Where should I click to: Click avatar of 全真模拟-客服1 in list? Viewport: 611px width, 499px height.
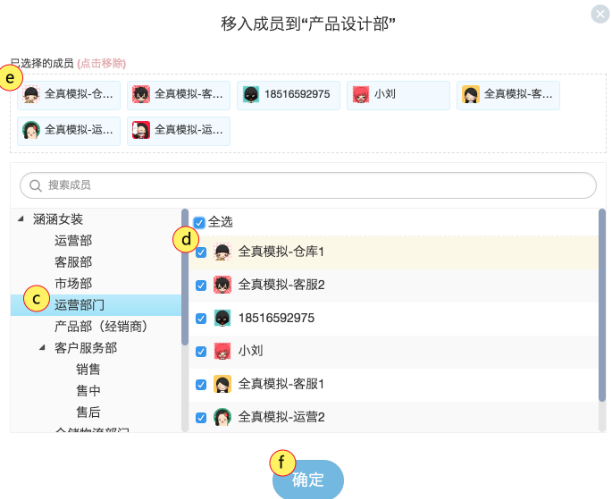coord(223,384)
